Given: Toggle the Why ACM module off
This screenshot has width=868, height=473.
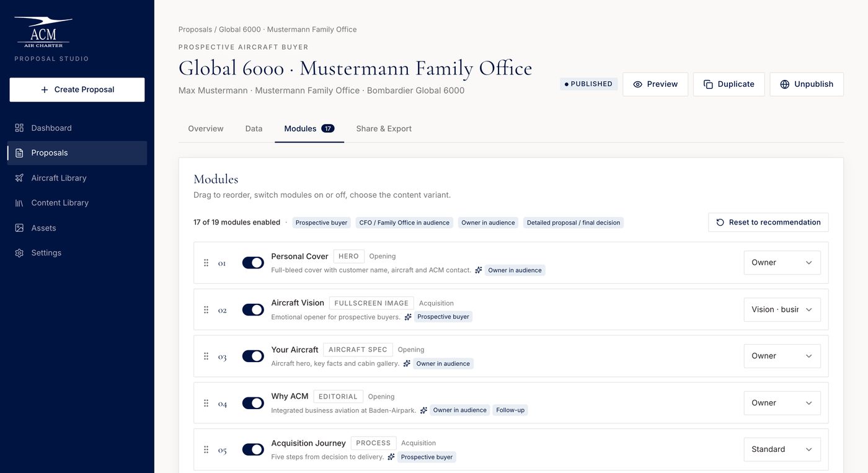Looking at the screenshot, I should [x=253, y=403].
